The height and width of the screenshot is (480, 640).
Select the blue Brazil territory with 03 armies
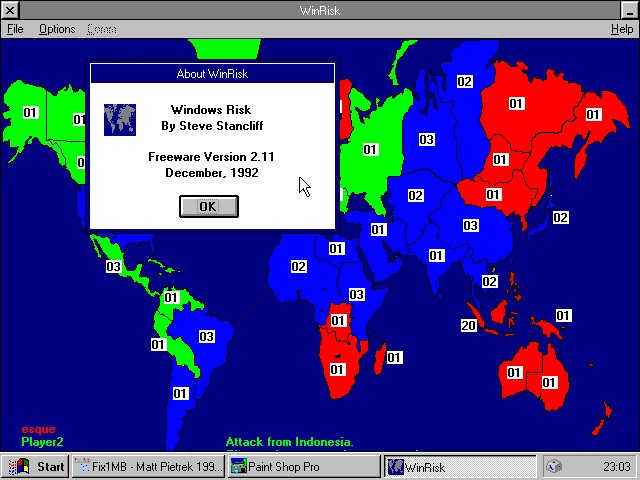pos(206,337)
